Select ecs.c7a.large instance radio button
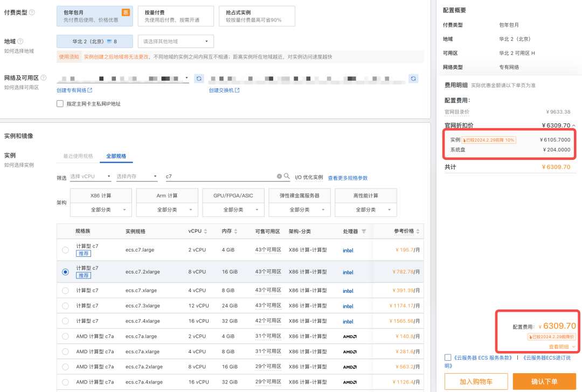582x392 pixels. point(65,337)
